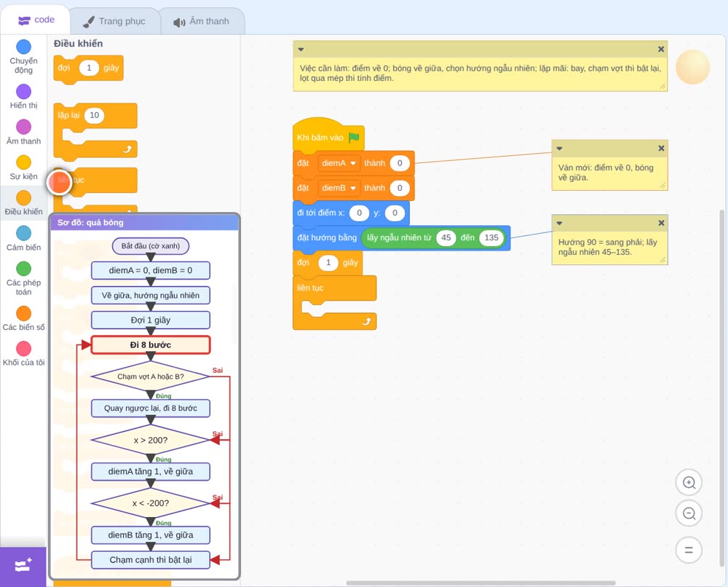
Task: Edit the random maximum value 135
Action: 491,237
